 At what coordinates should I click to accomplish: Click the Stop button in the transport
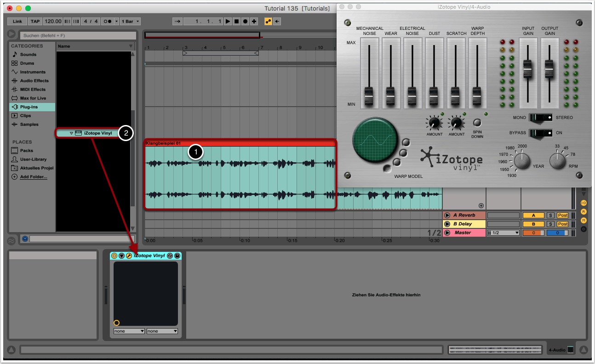click(x=236, y=22)
